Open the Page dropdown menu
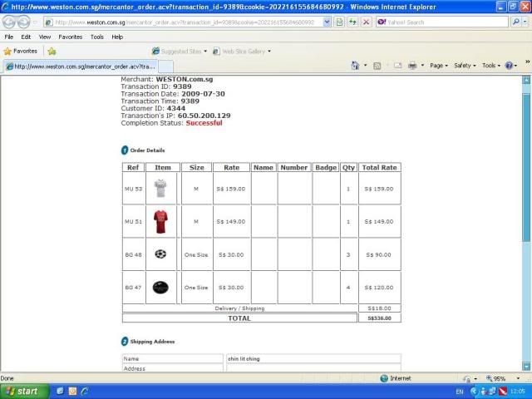 [x=439, y=66]
